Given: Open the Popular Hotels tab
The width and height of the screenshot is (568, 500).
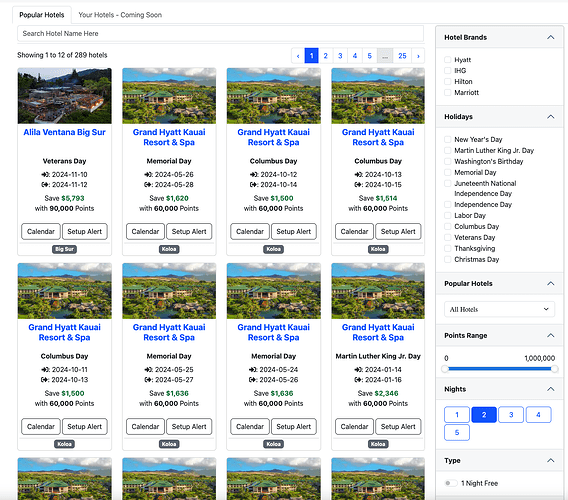Looking at the screenshot, I should pyautogui.click(x=42, y=15).
